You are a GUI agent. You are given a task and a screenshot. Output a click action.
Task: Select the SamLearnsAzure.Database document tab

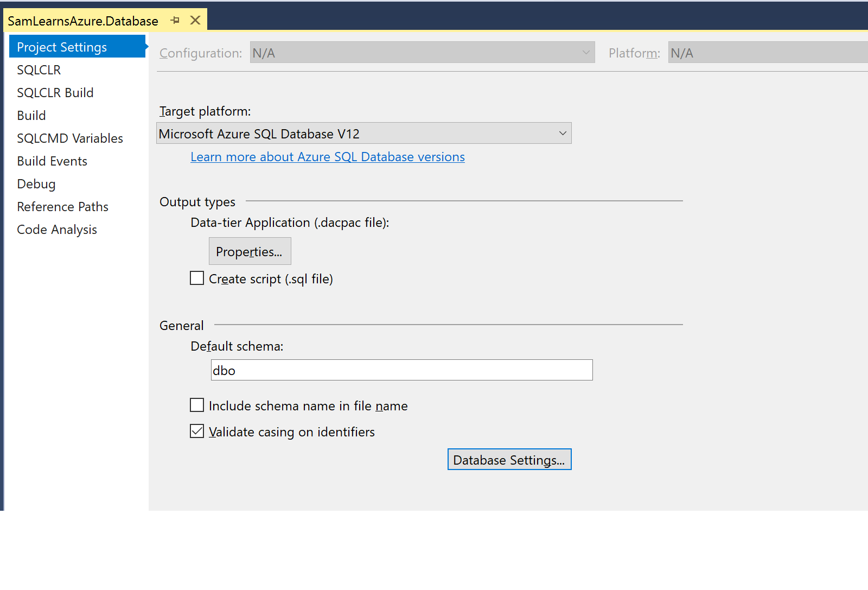coord(83,21)
